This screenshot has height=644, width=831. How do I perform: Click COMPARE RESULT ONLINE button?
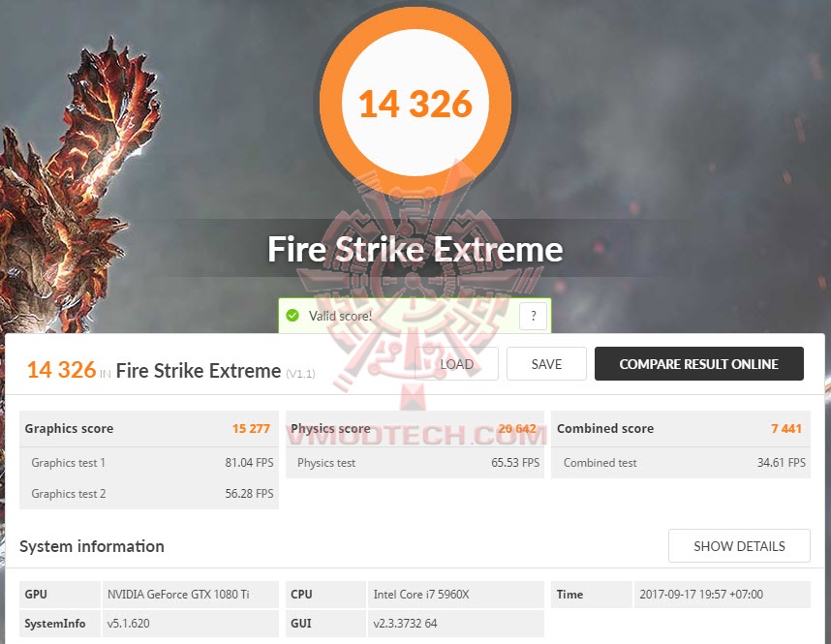coord(699,363)
